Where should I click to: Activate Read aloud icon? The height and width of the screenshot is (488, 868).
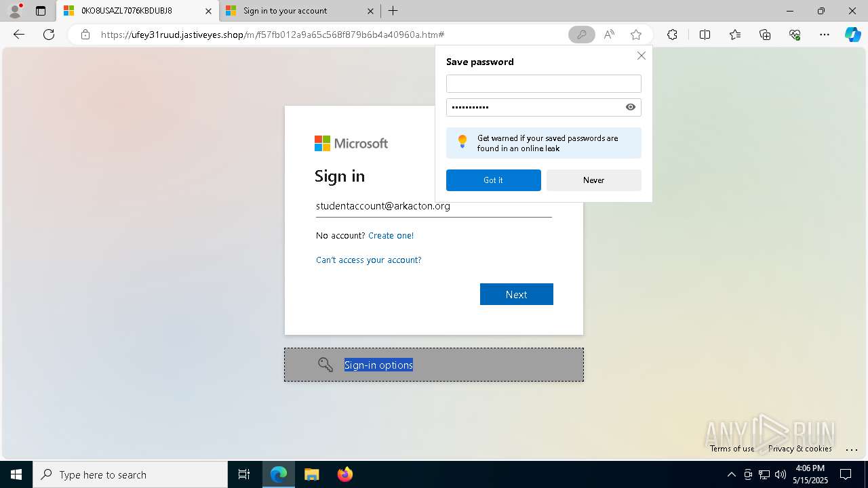[609, 35]
